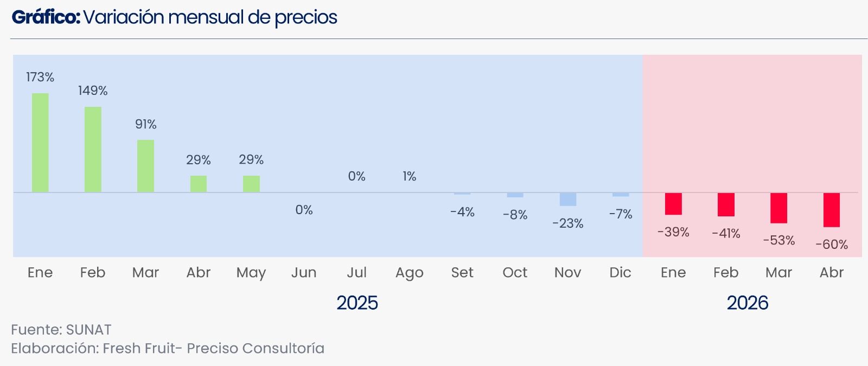Select the Jun axis label
Screen dimensions: 868x366
(304, 272)
